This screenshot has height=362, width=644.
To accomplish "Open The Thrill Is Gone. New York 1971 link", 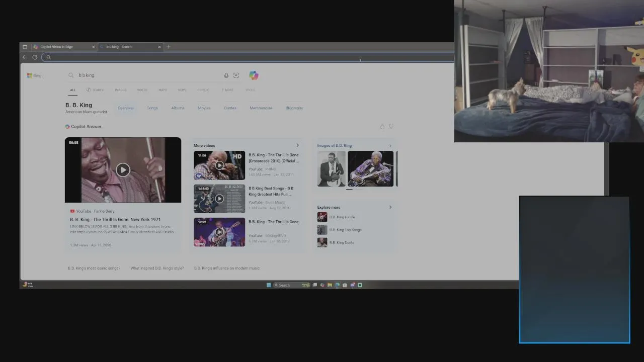I will (115, 220).
